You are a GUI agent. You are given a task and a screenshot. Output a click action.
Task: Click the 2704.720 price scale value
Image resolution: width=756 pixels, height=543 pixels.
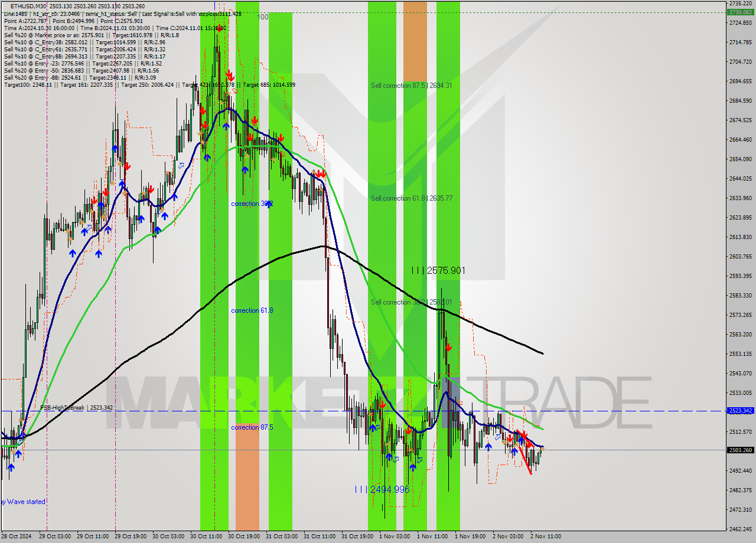741,62
